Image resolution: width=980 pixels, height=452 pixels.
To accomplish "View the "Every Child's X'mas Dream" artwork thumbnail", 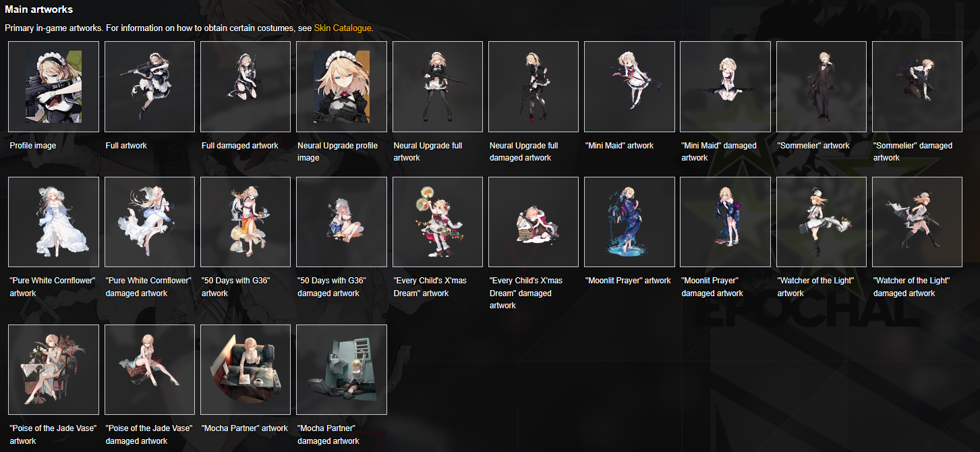I will click(x=438, y=222).
